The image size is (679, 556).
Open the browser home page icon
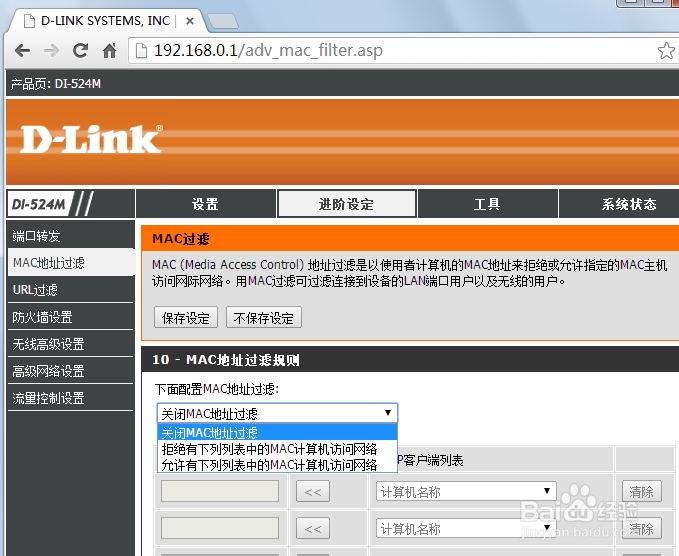click(110, 51)
